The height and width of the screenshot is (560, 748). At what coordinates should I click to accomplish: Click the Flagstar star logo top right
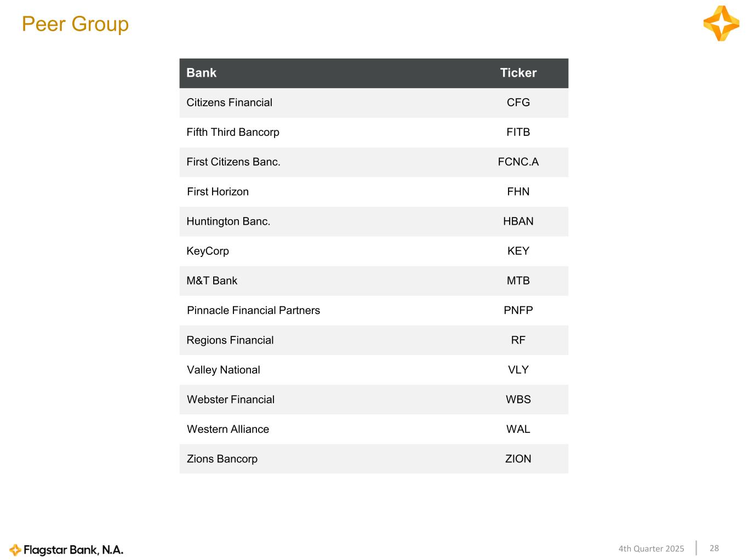tap(721, 24)
